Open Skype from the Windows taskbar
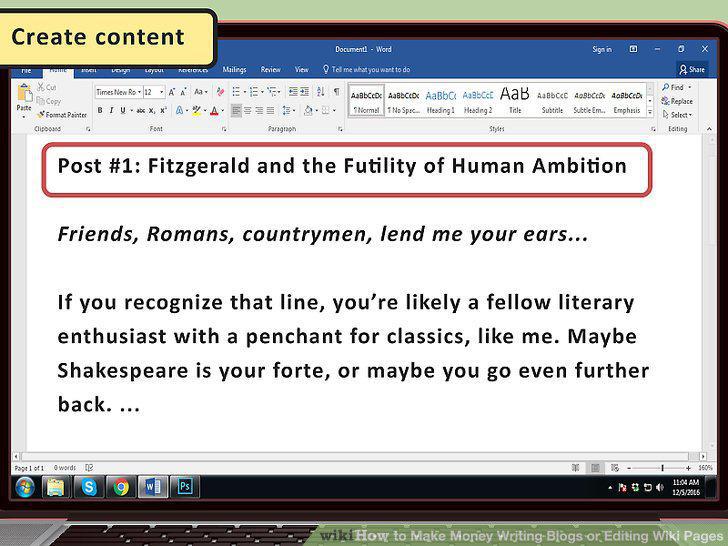728x546 pixels. pyautogui.click(x=89, y=487)
